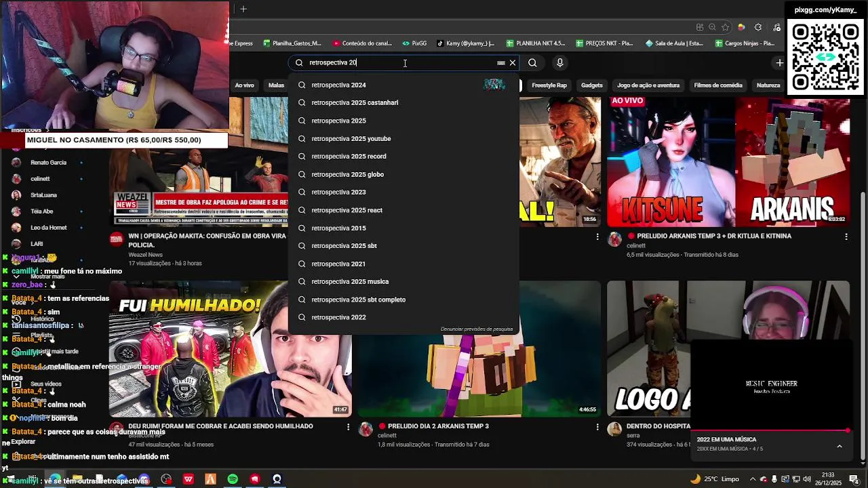Open the Cargos Ninjas bookmark

[745, 43]
